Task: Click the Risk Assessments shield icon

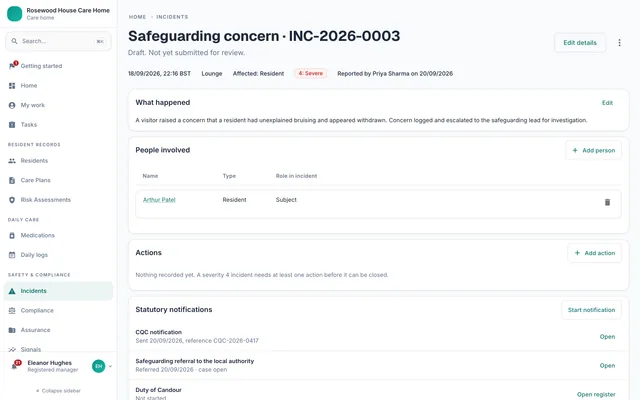Action: pos(12,200)
